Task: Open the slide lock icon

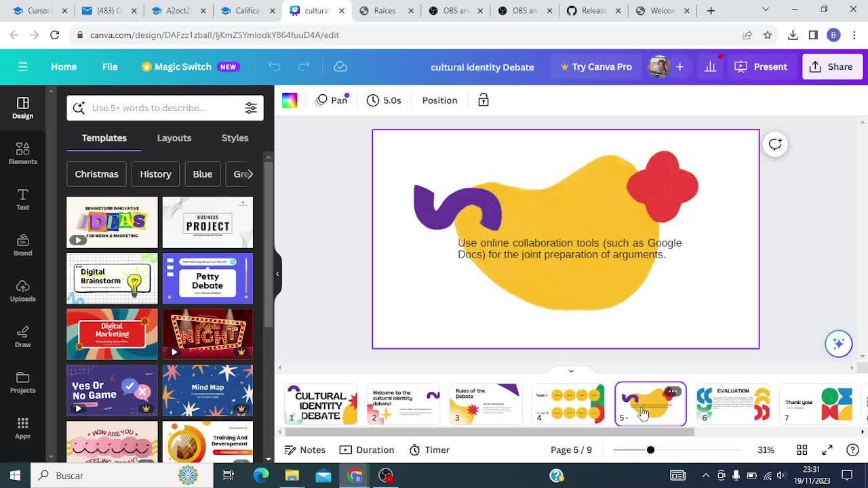Action: [x=484, y=100]
